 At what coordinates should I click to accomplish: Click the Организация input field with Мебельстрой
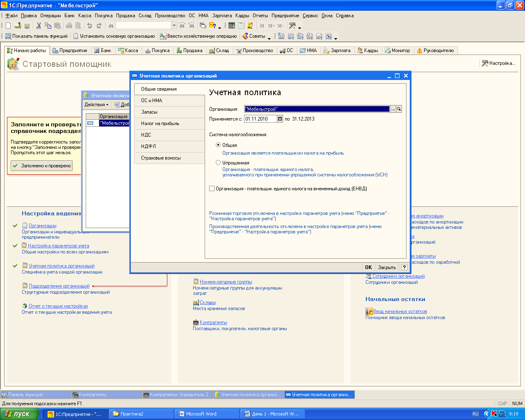[317, 109]
